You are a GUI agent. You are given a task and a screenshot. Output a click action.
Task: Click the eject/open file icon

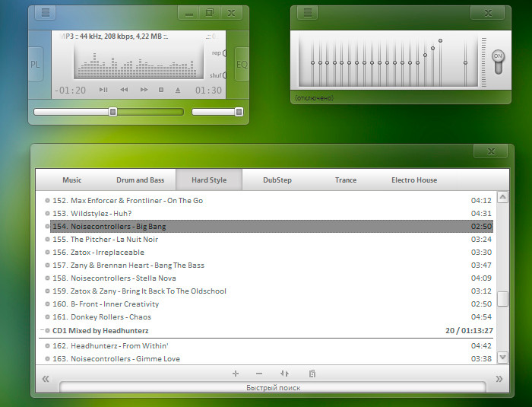coord(178,90)
